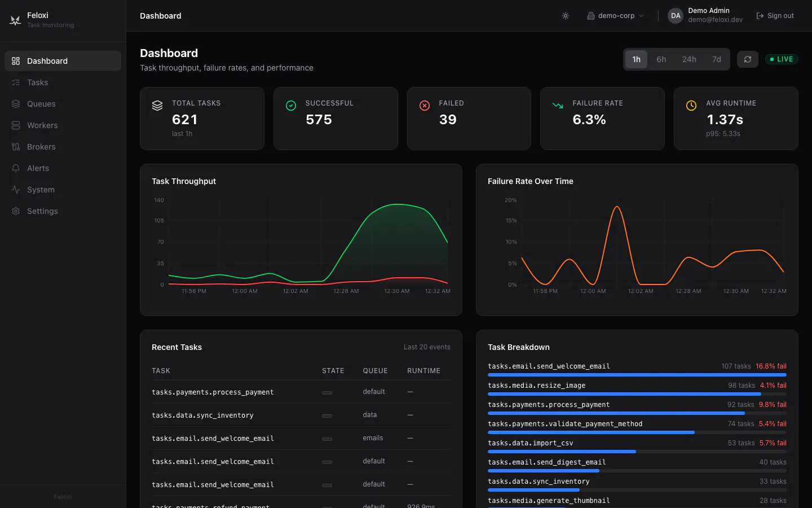Click the Total Tasks value 621
This screenshot has height=508, width=812.
(x=184, y=120)
